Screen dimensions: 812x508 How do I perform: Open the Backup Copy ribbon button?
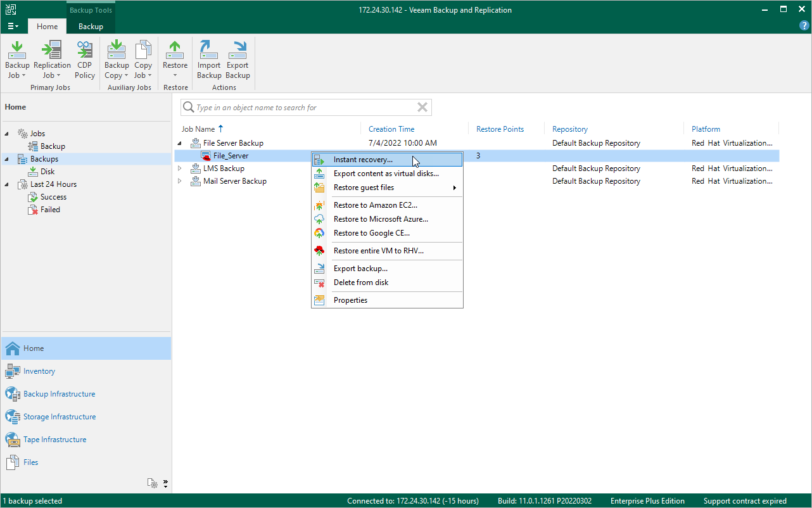(117, 60)
